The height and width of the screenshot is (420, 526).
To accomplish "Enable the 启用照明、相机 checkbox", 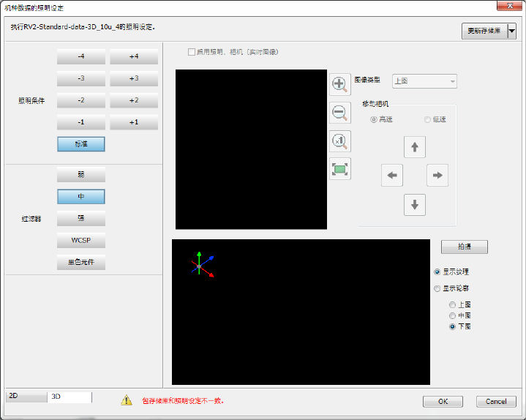I will [192, 52].
